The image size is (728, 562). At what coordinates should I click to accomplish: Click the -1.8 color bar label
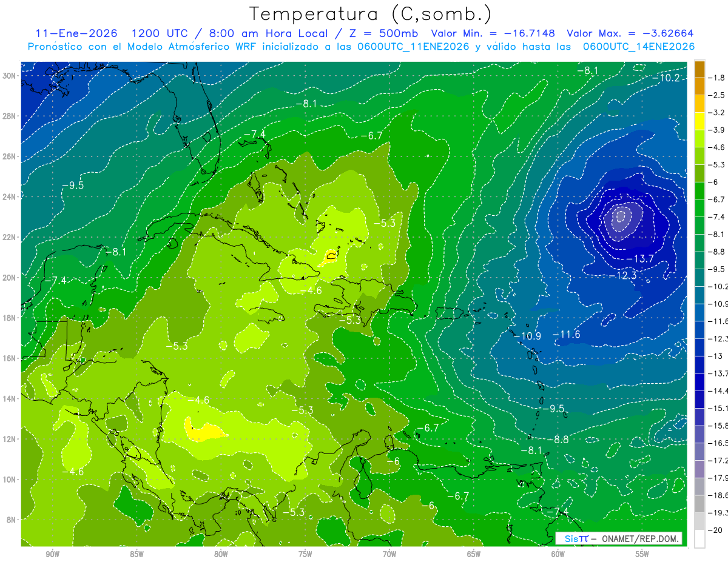[x=716, y=78]
